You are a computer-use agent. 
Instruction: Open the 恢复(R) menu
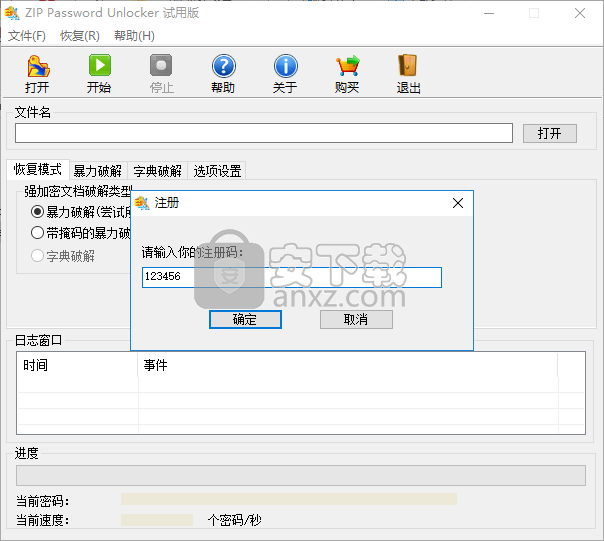(80, 36)
